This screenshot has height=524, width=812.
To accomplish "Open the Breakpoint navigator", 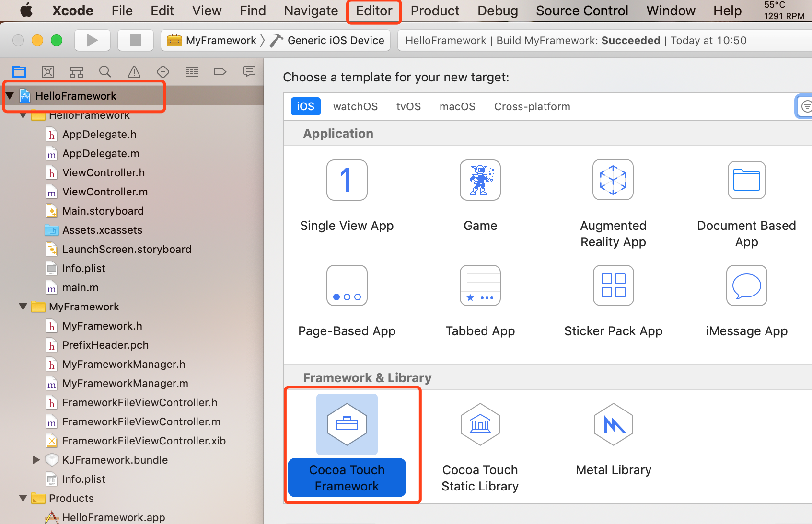I will point(220,72).
